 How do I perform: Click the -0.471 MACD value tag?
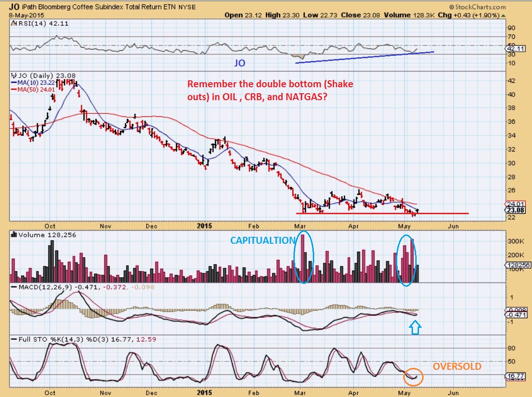(x=516, y=315)
